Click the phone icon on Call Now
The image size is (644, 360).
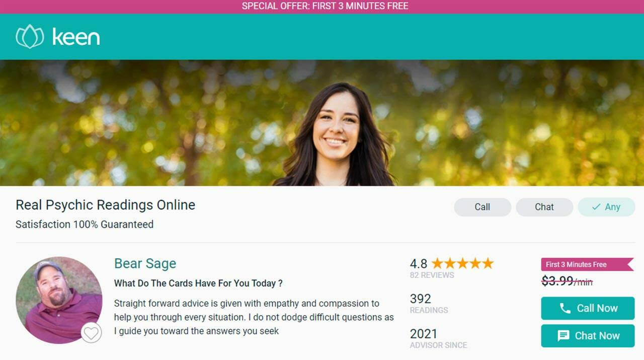click(565, 309)
